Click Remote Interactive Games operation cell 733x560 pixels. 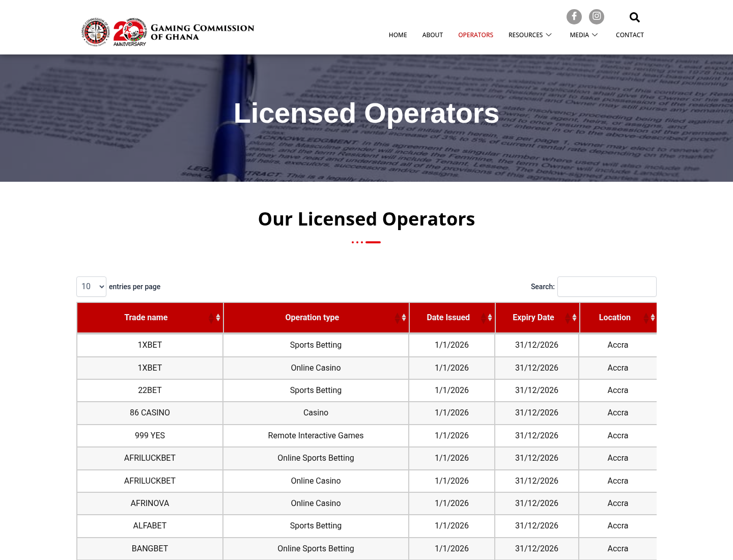click(316, 436)
